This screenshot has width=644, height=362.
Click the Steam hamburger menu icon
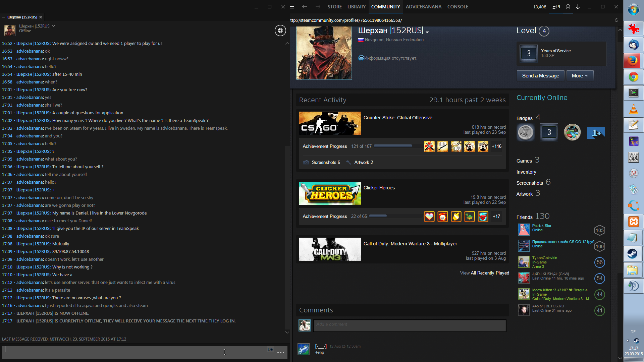[x=292, y=7]
